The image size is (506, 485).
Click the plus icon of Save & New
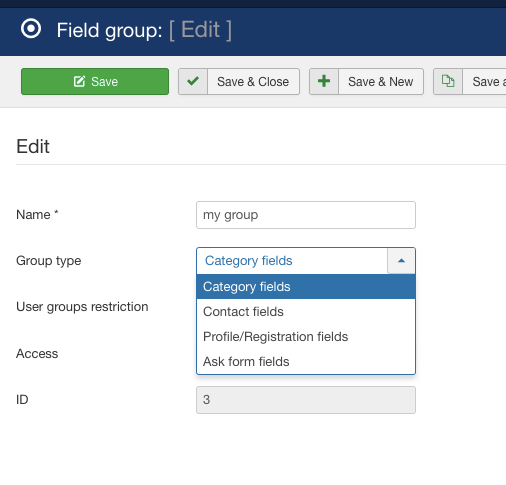pos(324,82)
